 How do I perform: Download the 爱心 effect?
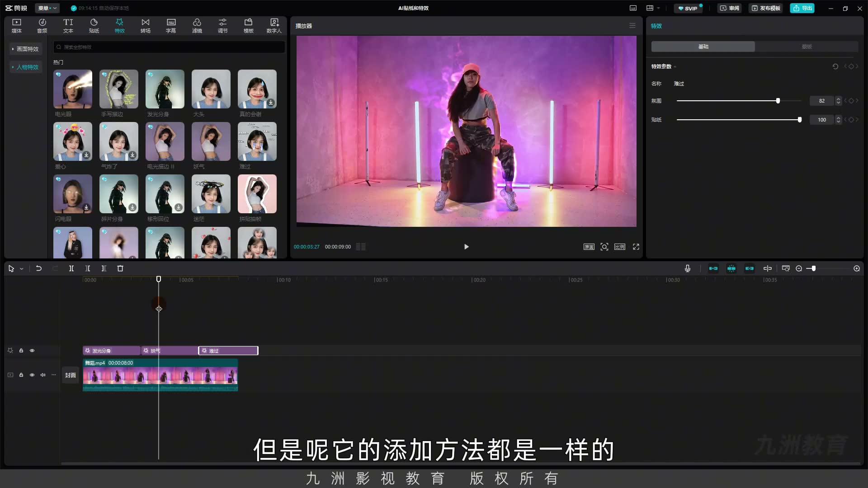pos(86,155)
